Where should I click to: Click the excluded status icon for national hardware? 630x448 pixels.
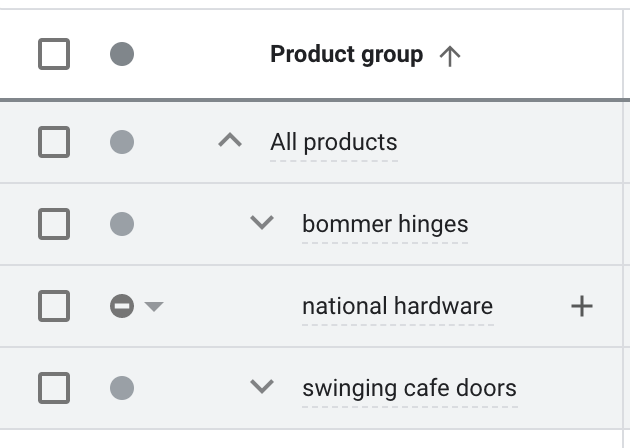(122, 306)
